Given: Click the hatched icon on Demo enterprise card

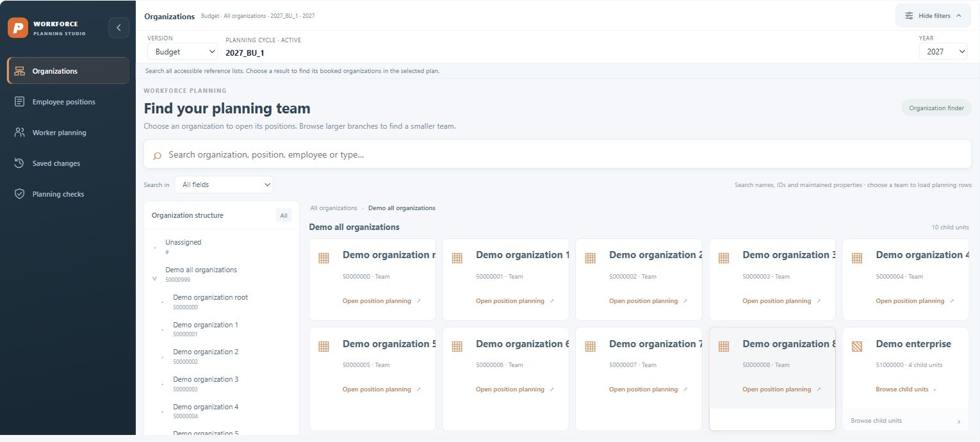Looking at the screenshot, I should click(856, 347).
